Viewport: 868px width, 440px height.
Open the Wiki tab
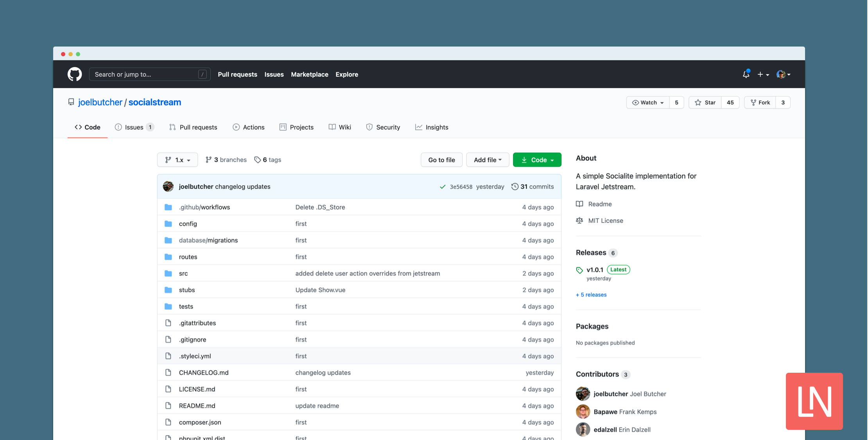pos(340,127)
